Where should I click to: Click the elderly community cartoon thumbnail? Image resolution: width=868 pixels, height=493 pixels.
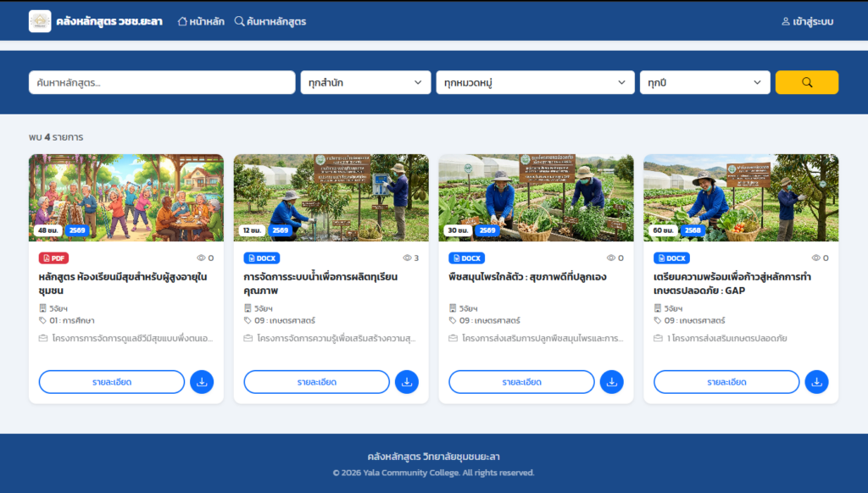[126, 197]
